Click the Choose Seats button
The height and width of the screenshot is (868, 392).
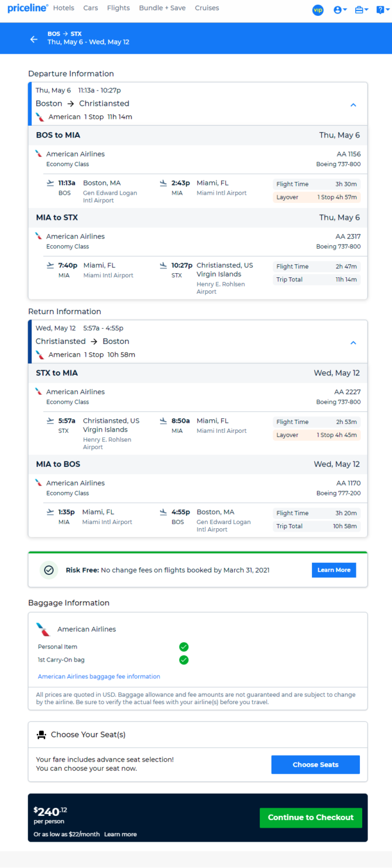[315, 764]
